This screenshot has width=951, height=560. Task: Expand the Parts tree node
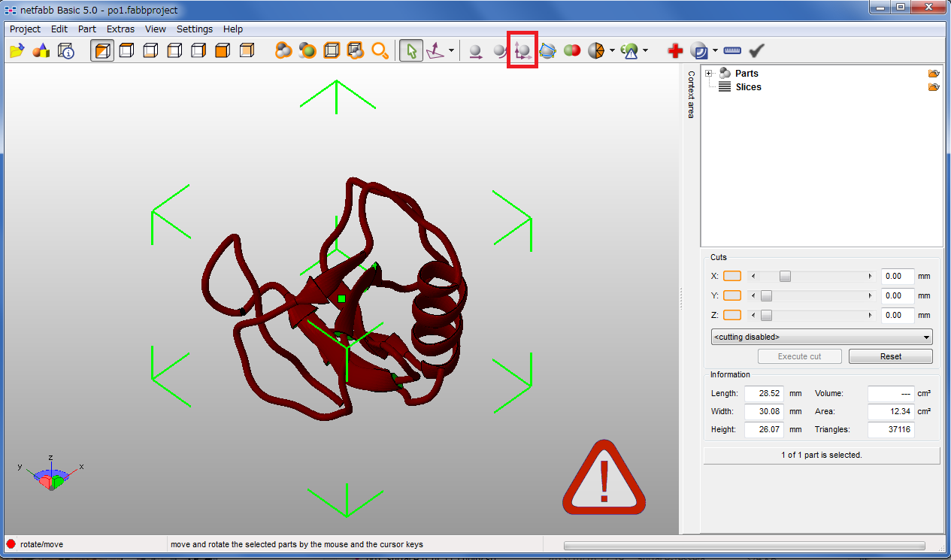(709, 74)
